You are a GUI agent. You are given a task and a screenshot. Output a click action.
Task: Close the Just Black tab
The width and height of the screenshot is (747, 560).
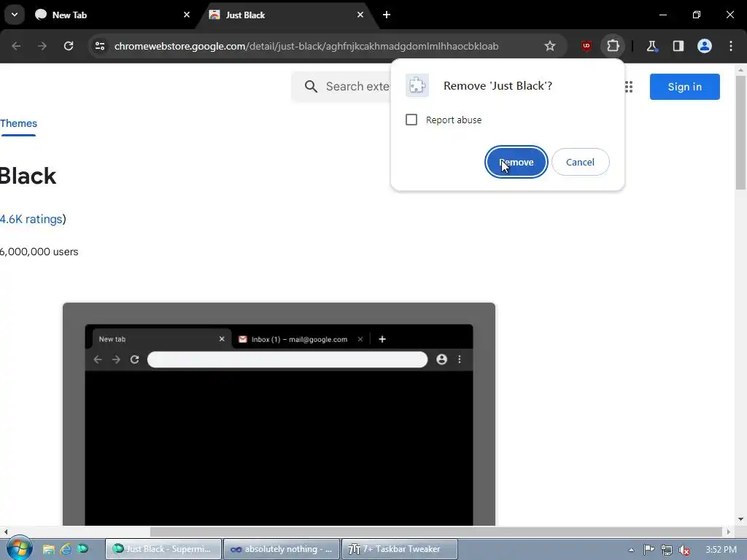point(360,15)
